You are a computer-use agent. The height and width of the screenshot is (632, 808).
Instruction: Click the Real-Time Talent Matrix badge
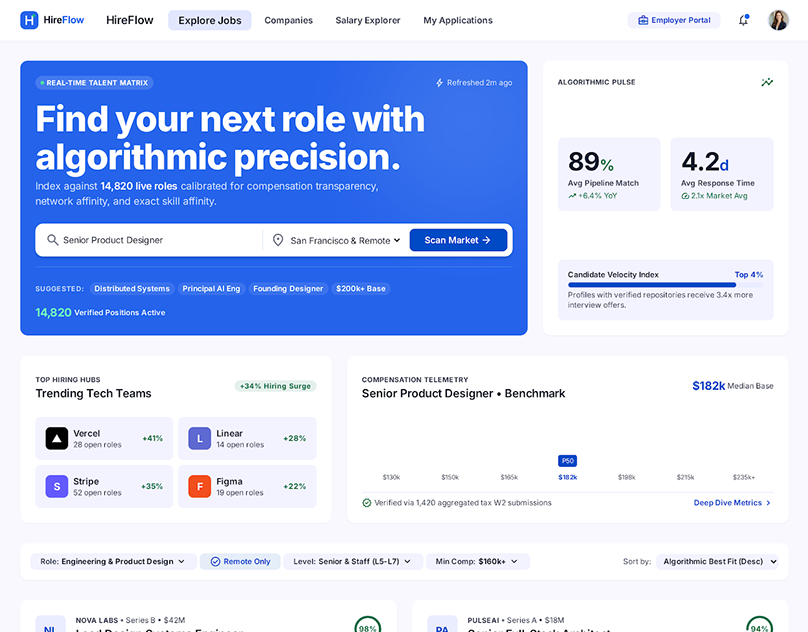click(94, 82)
